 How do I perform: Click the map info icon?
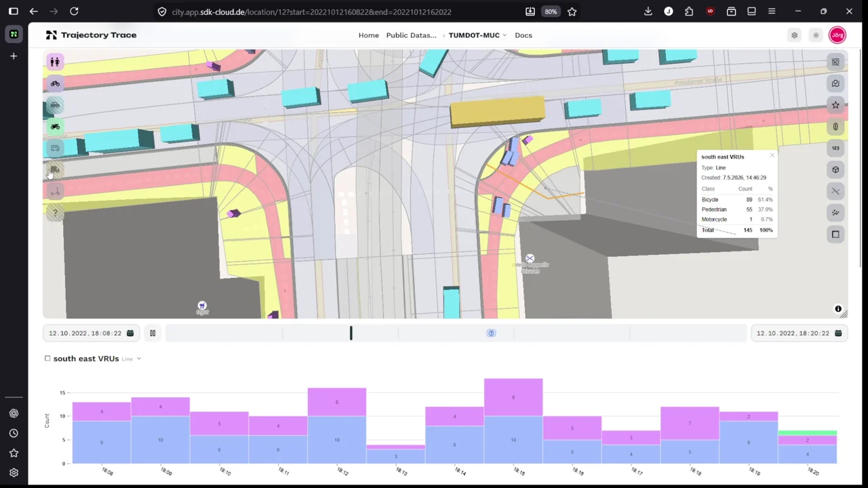coord(838,309)
